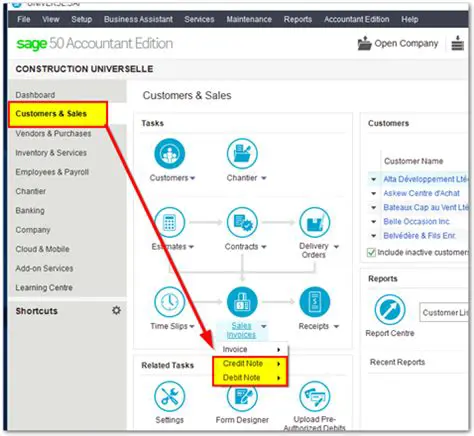Choose Invoice from the popup menu
This screenshot has width=474, height=436.
251,349
